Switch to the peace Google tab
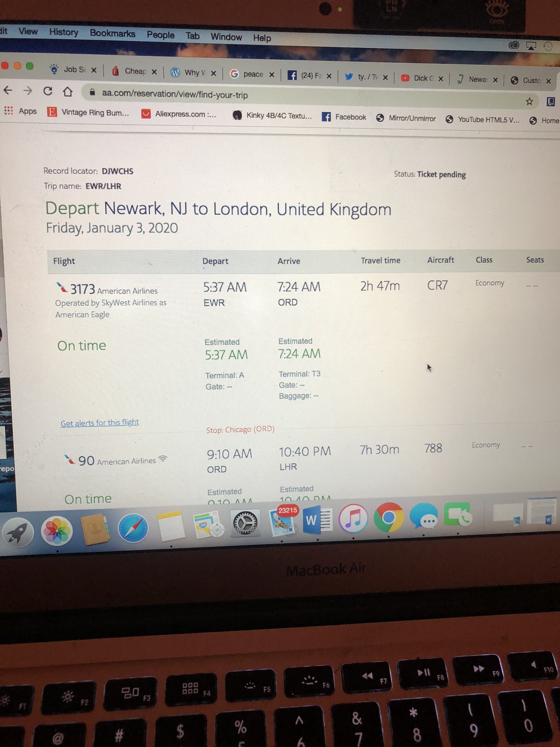The height and width of the screenshot is (747, 560). click(252, 74)
